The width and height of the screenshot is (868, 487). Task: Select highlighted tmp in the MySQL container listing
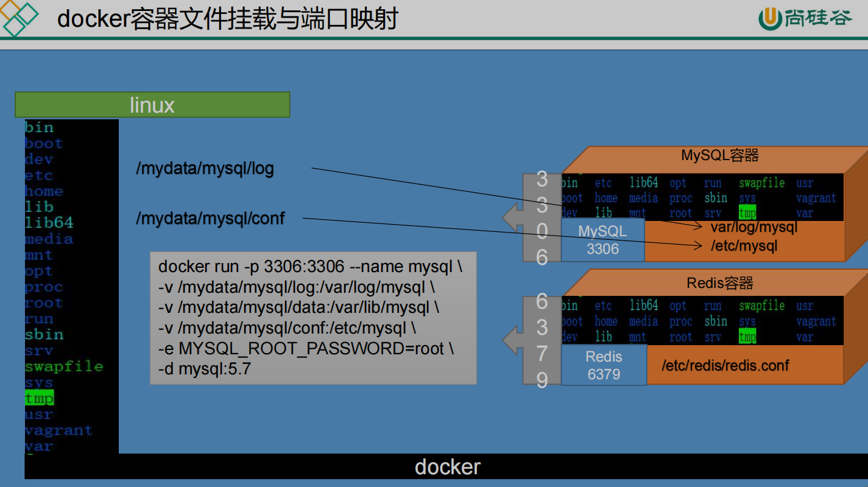pos(747,213)
